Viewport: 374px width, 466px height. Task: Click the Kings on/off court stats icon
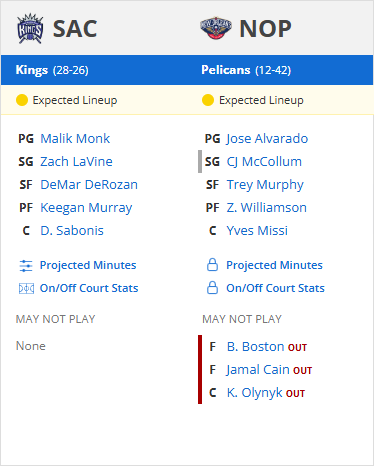point(26,288)
